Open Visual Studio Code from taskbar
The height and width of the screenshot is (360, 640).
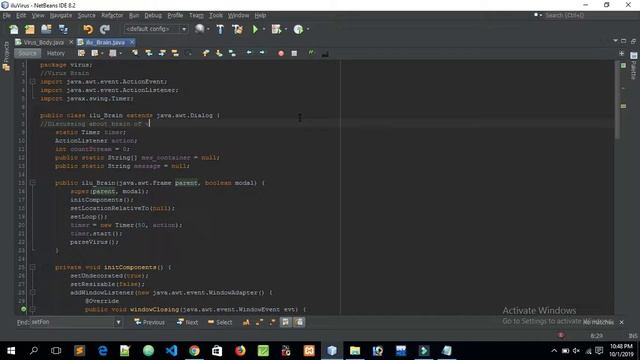(x=171, y=351)
